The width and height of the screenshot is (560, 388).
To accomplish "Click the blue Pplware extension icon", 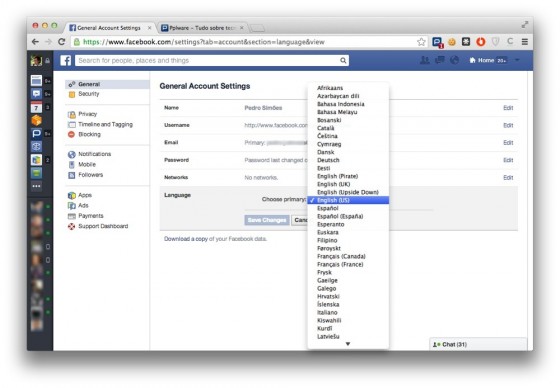I will 437,42.
